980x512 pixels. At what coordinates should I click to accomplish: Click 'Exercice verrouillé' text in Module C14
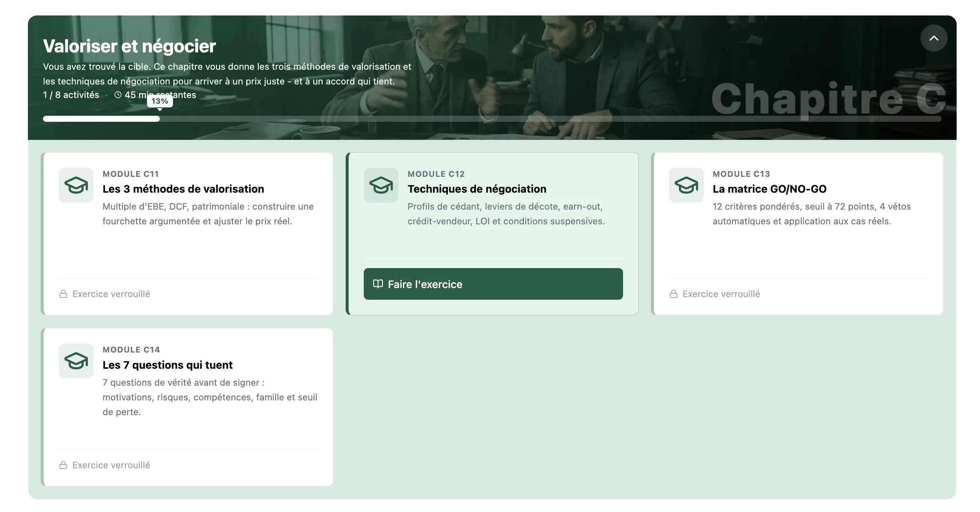111,465
